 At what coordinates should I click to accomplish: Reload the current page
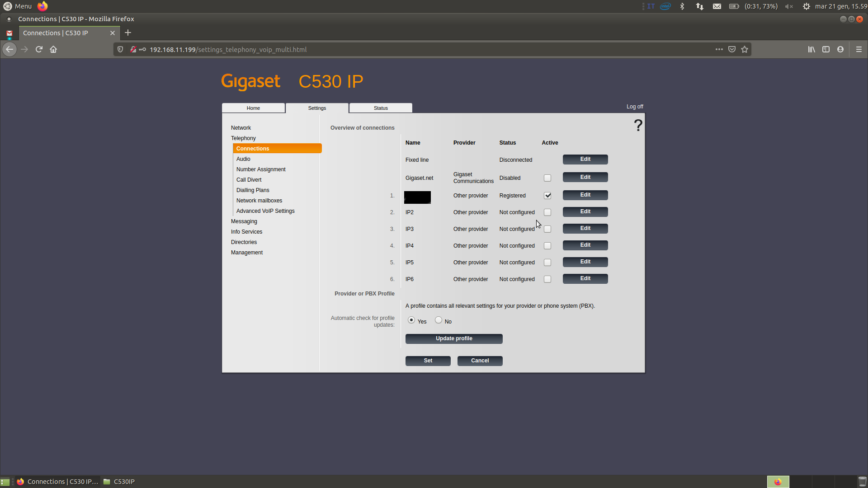pos(39,49)
